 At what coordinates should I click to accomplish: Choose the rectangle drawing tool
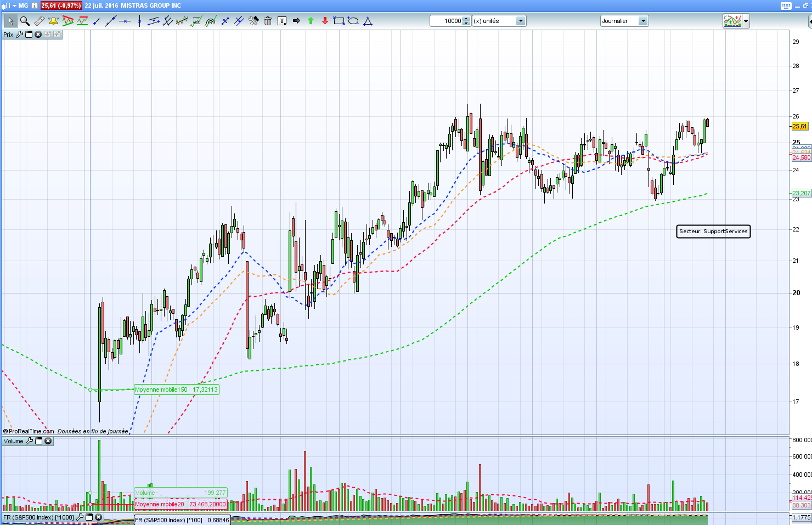pyautogui.click(x=339, y=21)
